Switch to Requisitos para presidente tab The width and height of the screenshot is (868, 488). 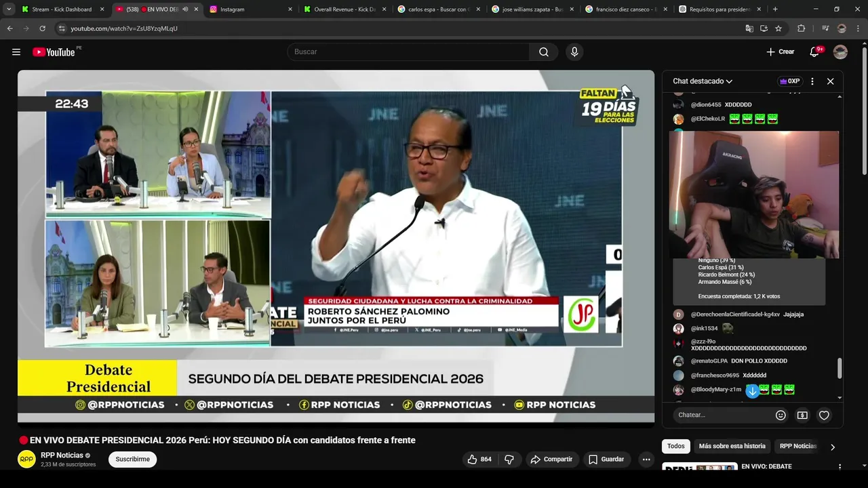(719, 9)
